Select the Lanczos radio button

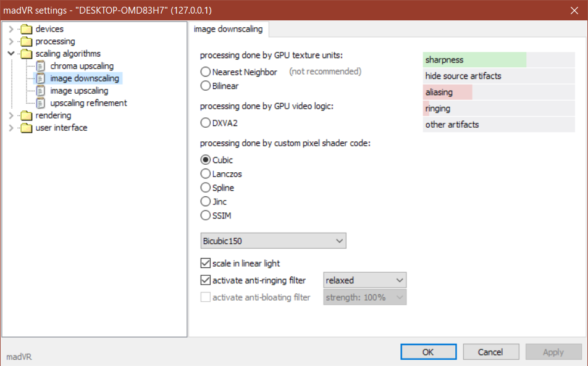coord(206,173)
